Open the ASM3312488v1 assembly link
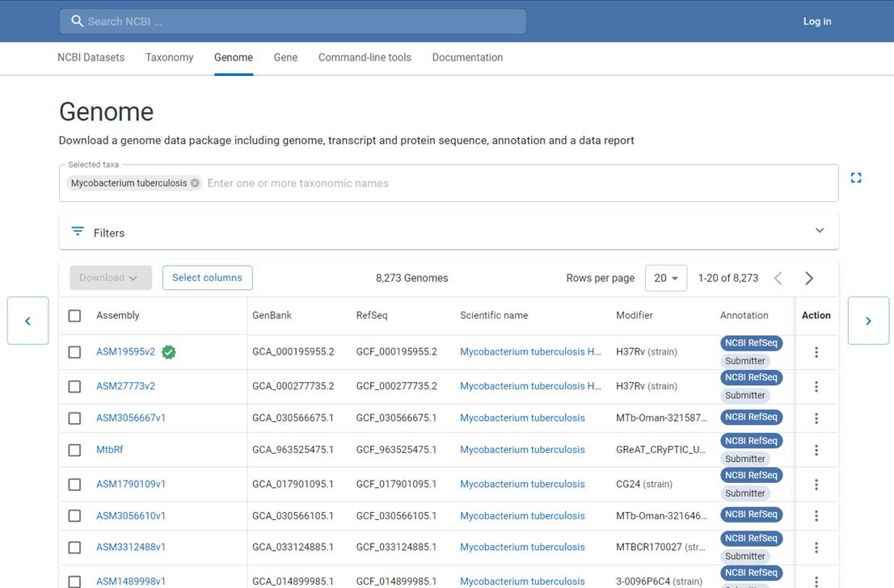Screen dimensions: 894x588 coord(131,547)
